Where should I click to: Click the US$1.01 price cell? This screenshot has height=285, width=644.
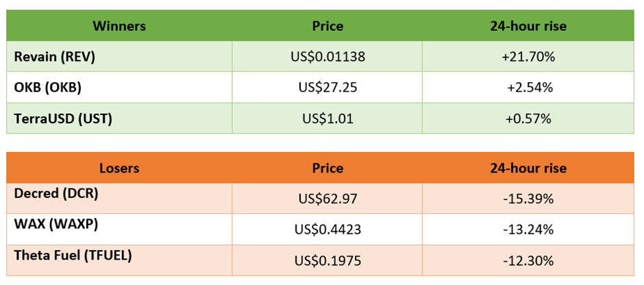[x=327, y=118]
